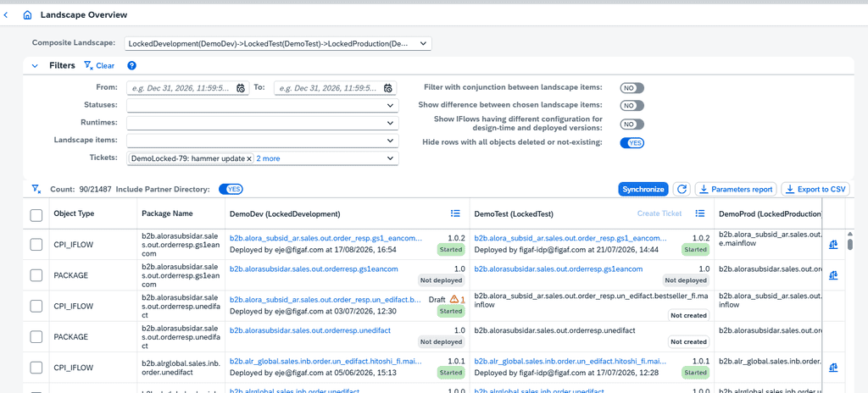Click Parameters report button
The image size is (868, 393).
pos(736,190)
